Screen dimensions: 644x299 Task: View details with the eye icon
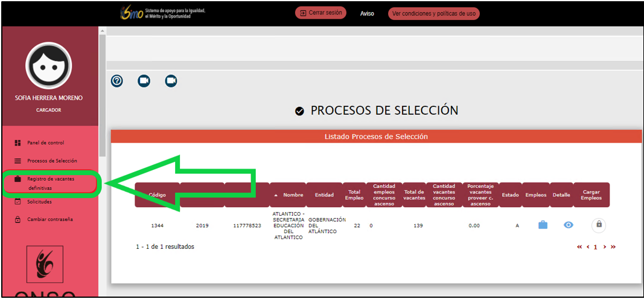click(x=568, y=225)
